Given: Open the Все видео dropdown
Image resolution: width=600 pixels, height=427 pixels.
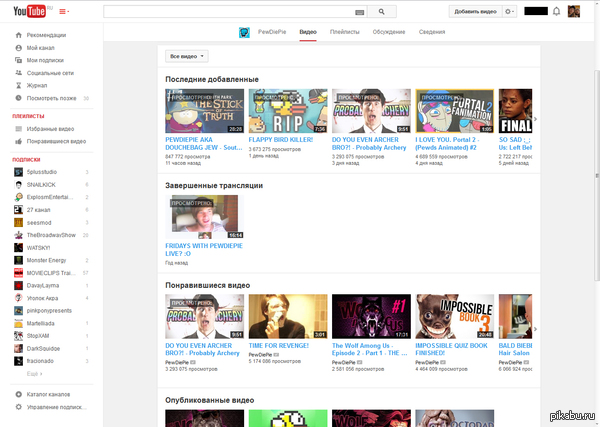Looking at the screenshot, I should [x=187, y=56].
